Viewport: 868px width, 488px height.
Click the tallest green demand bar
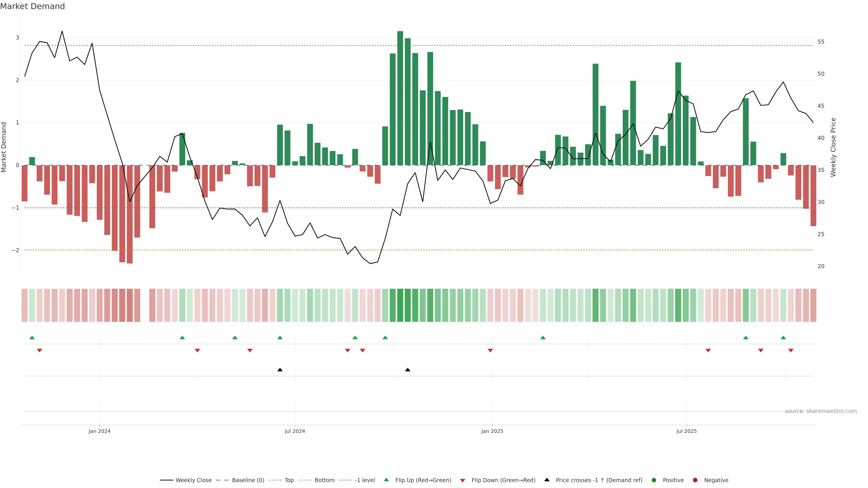(x=400, y=98)
